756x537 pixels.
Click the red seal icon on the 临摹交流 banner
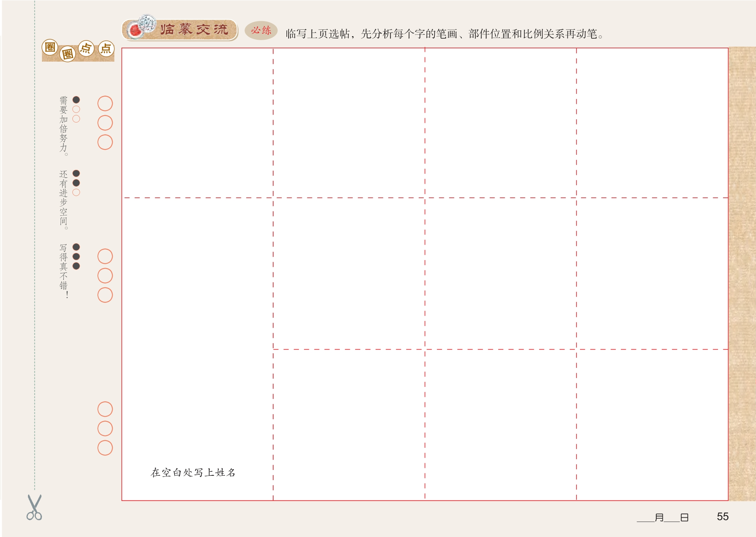tap(136, 30)
